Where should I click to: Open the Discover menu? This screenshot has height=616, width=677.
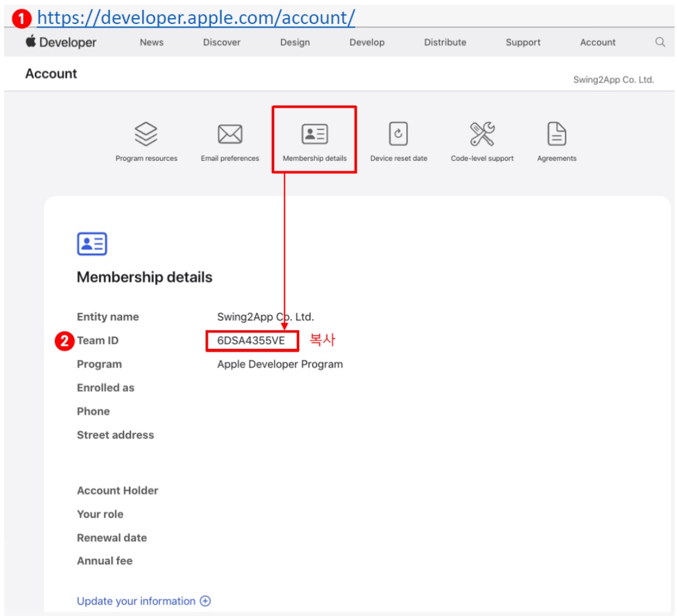(x=221, y=43)
